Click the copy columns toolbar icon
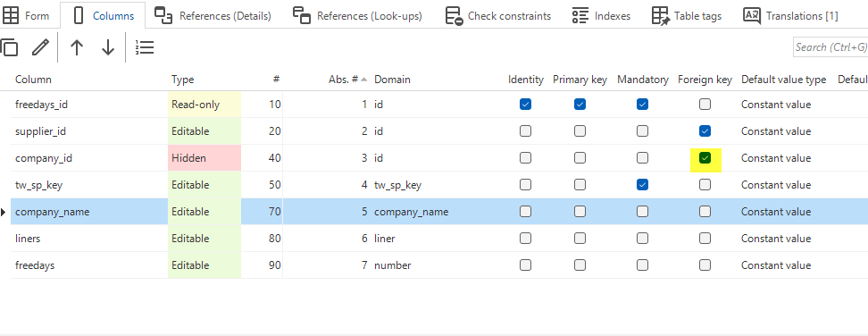Image resolution: width=868 pixels, height=336 pixels. (x=9, y=47)
